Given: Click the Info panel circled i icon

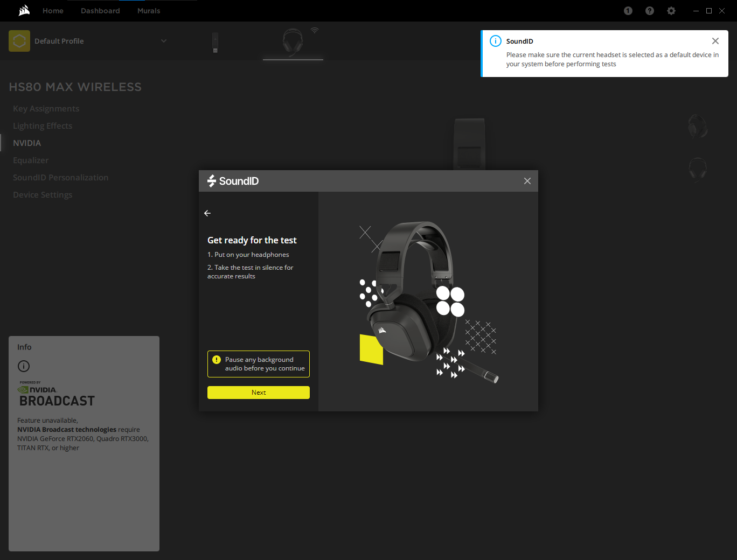Looking at the screenshot, I should coord(24,366).
